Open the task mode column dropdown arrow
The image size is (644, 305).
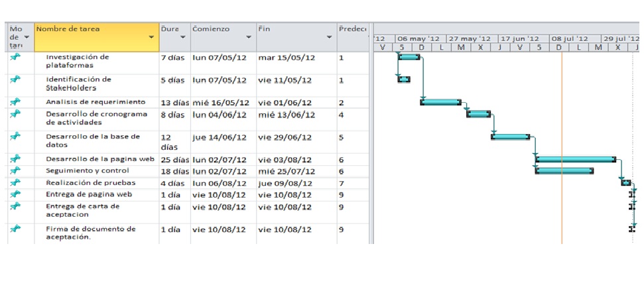point(27,37)
